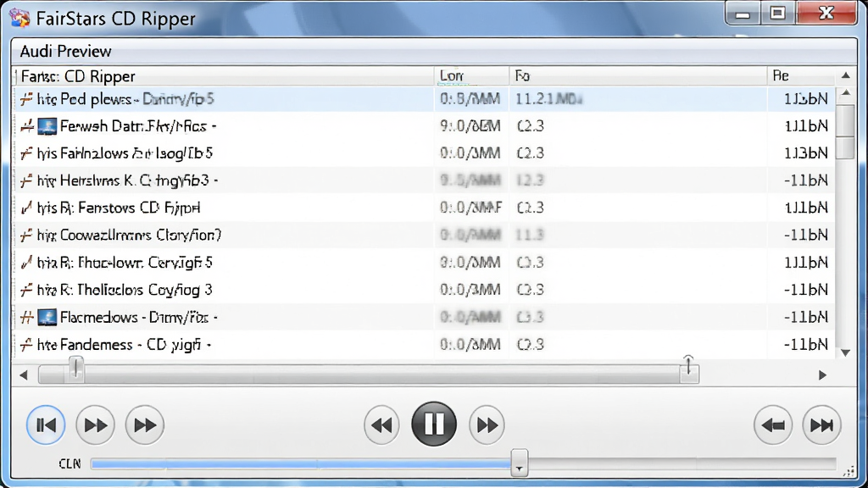Open the Audi Preview menu

[65, 52]
